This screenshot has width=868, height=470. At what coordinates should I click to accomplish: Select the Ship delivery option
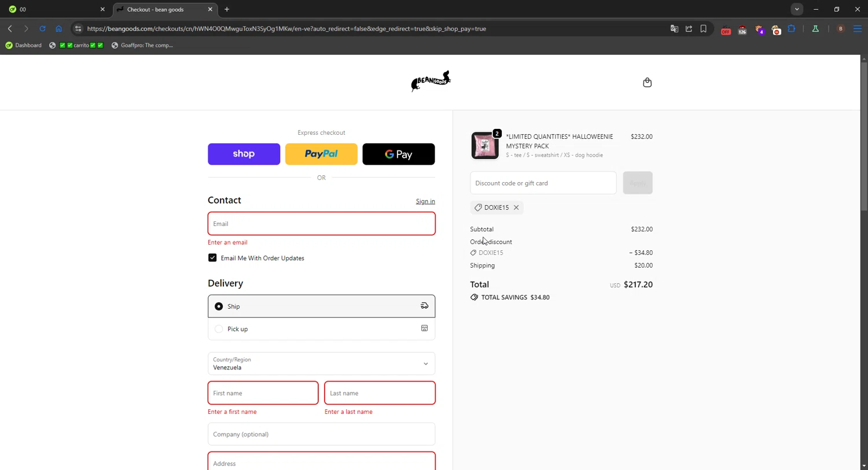[x=321, y=306]
